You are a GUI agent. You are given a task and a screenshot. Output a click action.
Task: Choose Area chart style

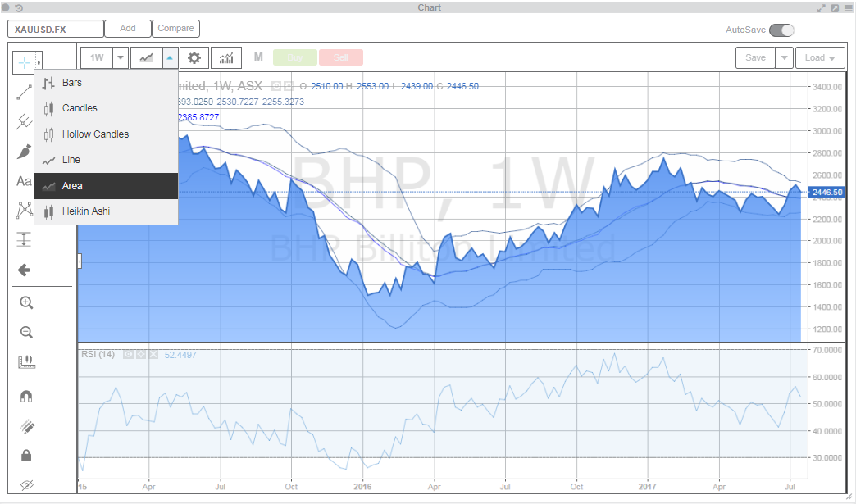tap(106, 186)
